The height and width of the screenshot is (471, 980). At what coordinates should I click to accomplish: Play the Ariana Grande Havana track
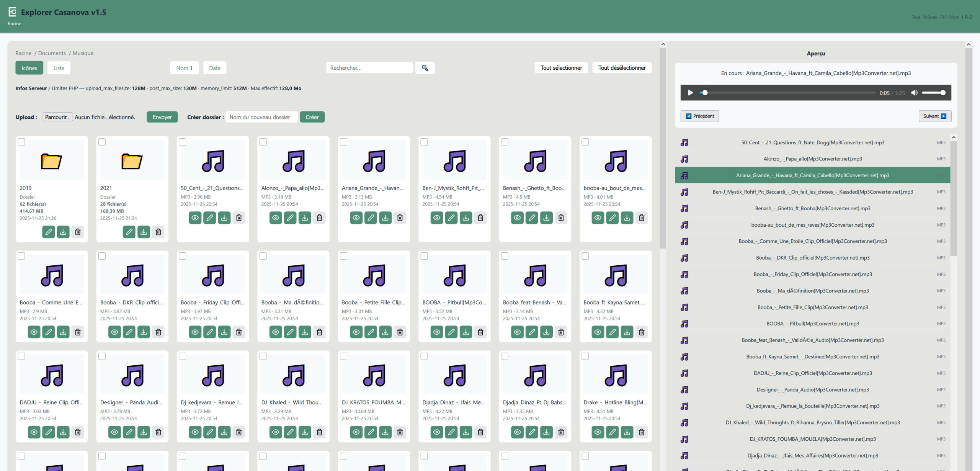[690, 93]
